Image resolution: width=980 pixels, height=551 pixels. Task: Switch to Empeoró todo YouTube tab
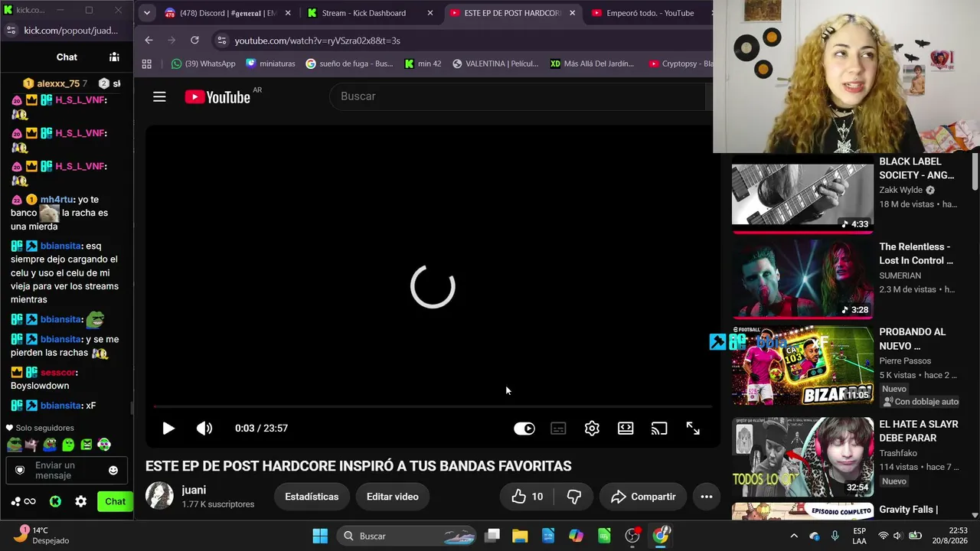point(650,13)
